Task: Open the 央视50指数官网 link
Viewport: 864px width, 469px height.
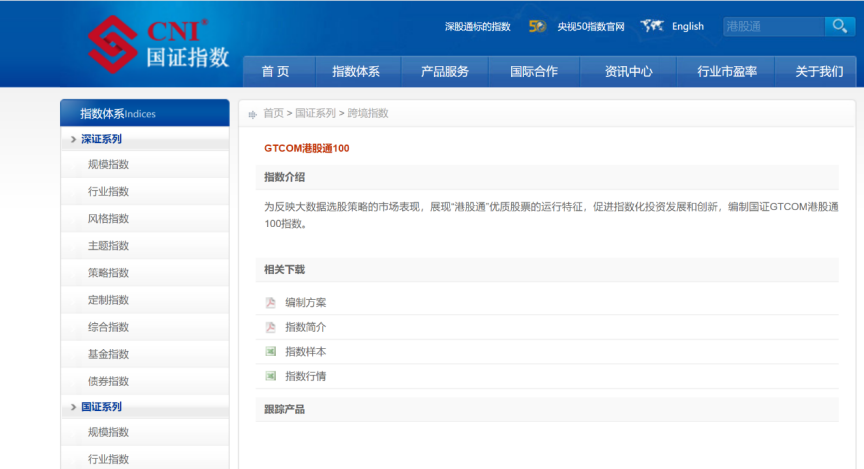Action: tap(591, 26)
